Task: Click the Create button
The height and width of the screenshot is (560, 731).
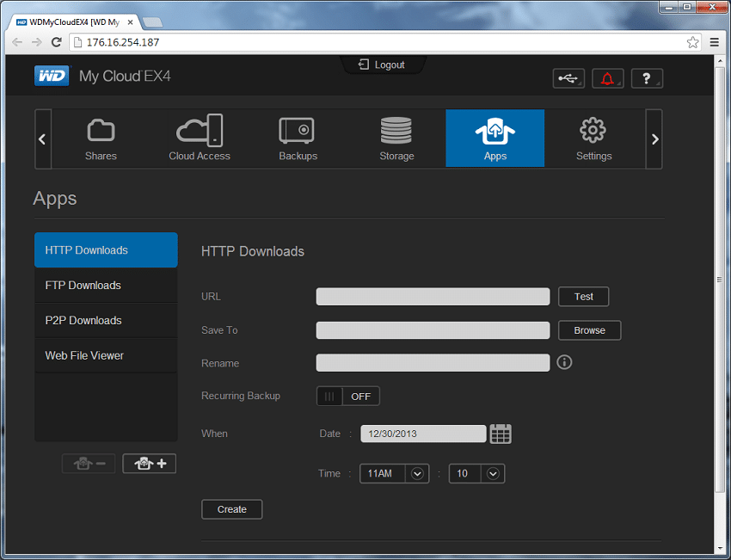Action: tap(231, 509)
